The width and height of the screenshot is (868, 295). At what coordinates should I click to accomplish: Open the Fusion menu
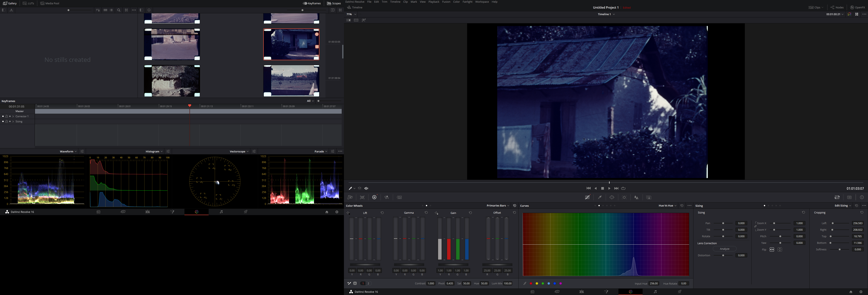pyautogui.click(x=446, y=2)
